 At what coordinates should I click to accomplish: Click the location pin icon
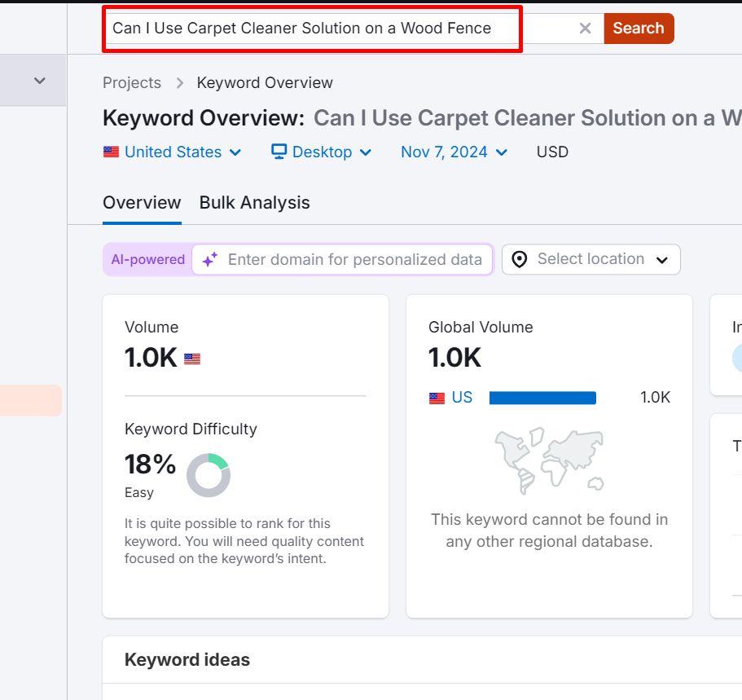click(520, 260)
